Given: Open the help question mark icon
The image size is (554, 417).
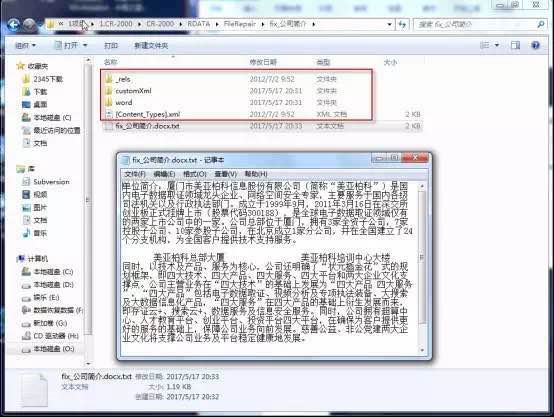Looking at the screenshot, I should pyautogui.click(x=535, y=45).
